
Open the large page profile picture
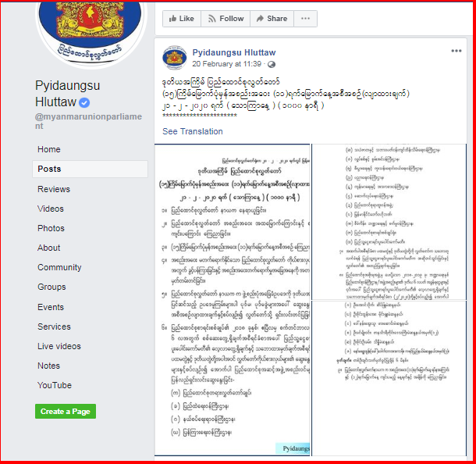pos(91,30)
